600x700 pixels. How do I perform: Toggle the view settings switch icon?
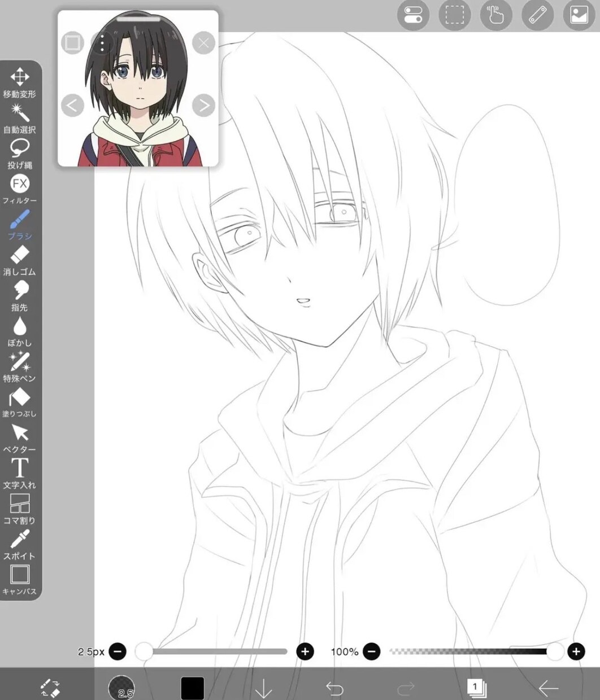(x=413, y=15)
